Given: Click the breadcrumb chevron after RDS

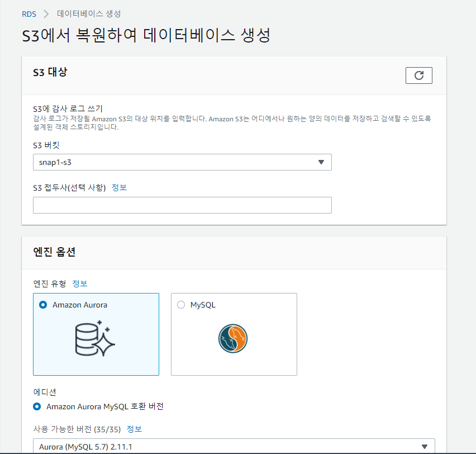Looking at the screenshot, I should click(x=46, y=14).
